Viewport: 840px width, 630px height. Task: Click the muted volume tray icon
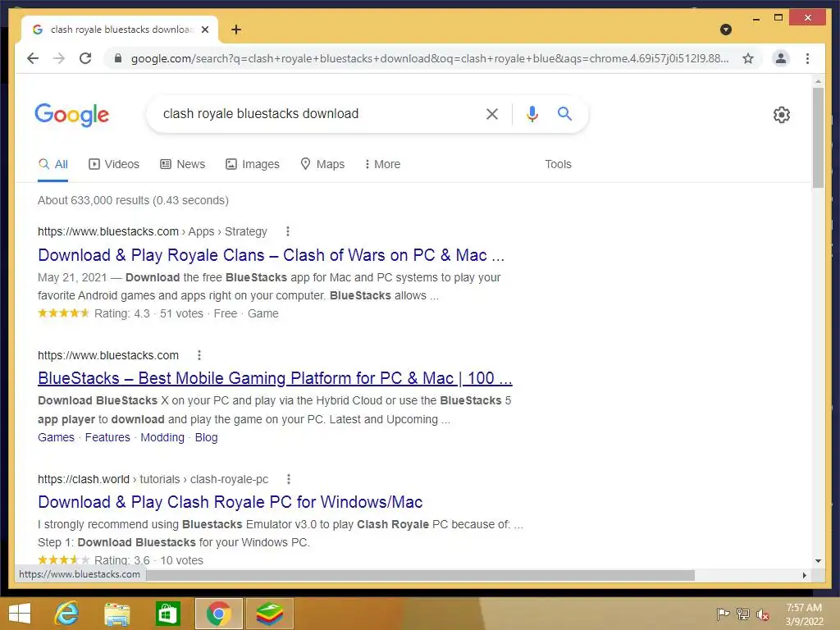[x=762, y=614]
